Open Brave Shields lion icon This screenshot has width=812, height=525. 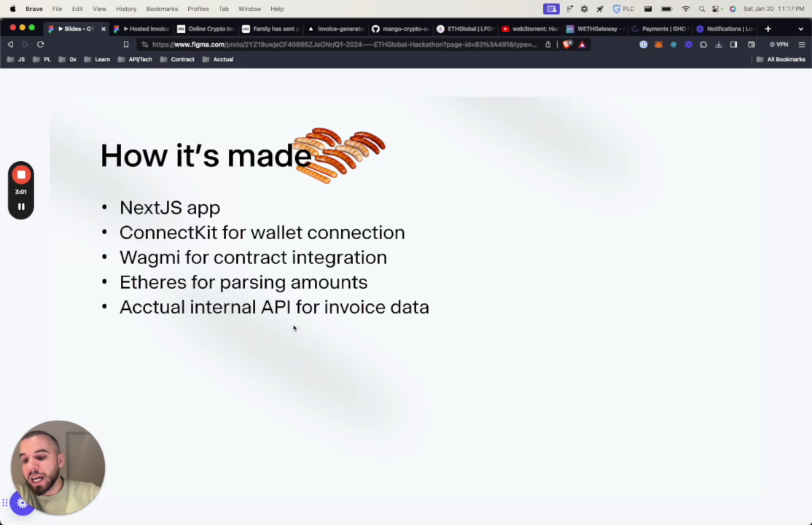tap(567, 44)
